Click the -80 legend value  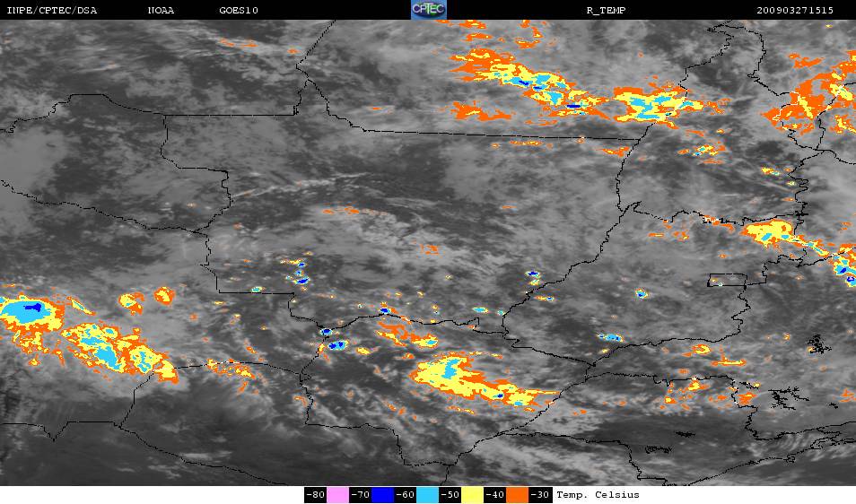pyautogui.click(x=316, y=495)
